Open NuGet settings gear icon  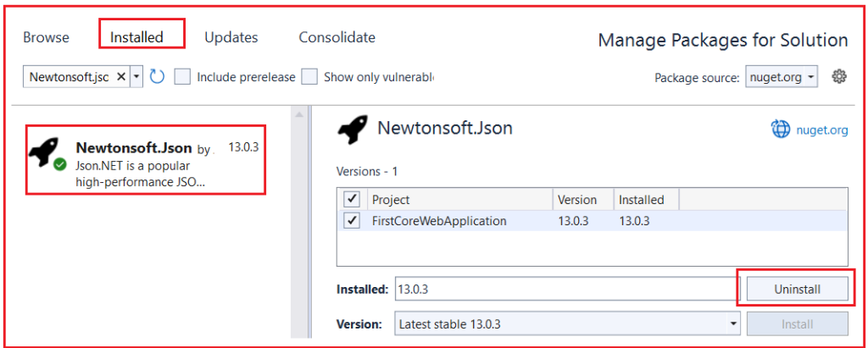(839, 77)
